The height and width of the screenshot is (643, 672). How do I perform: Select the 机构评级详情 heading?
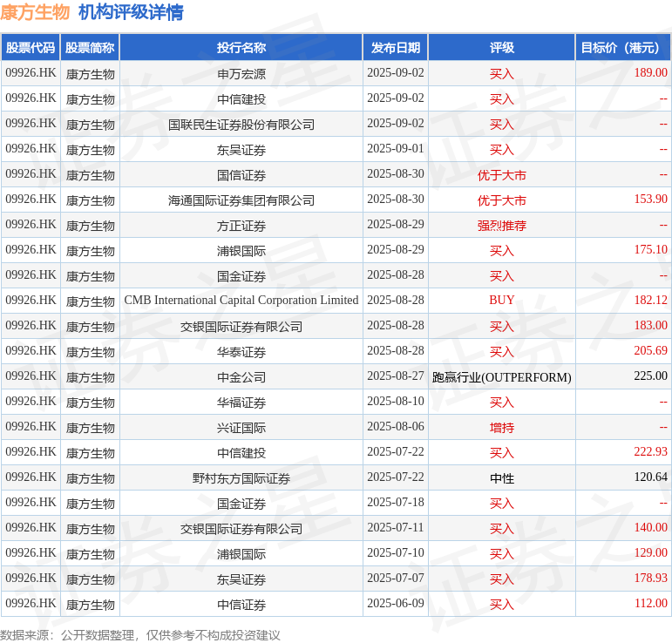[131, 12]
